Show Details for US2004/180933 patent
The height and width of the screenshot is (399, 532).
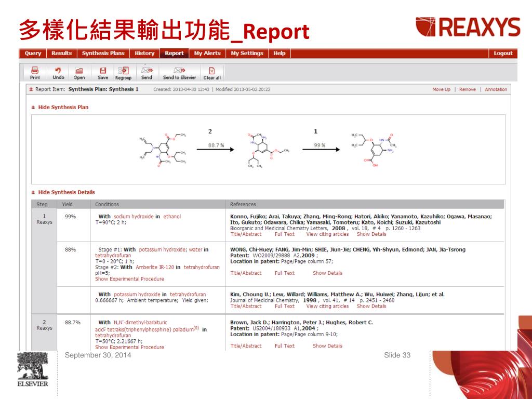[327, 346]
